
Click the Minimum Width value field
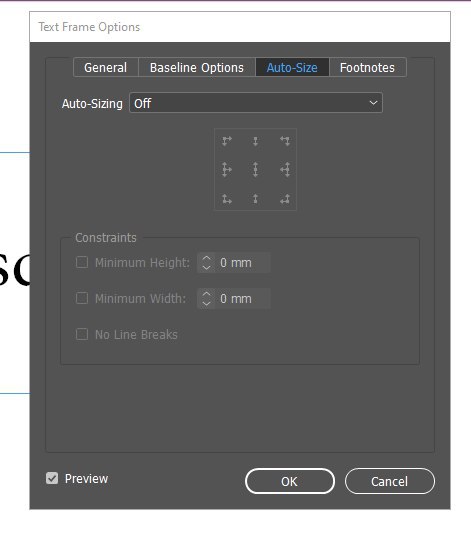coord(242,298)
